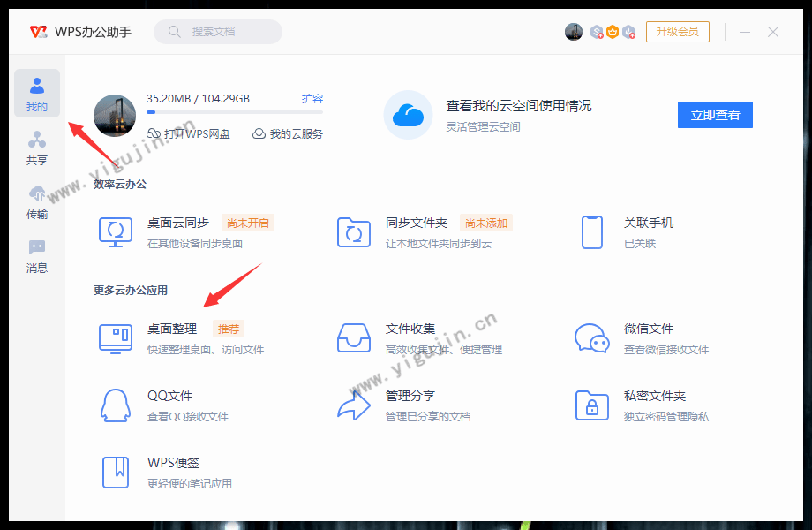Click the 管理分享 share arrow icon
Viewport: 812px width, 530px height.
[354, 405]
